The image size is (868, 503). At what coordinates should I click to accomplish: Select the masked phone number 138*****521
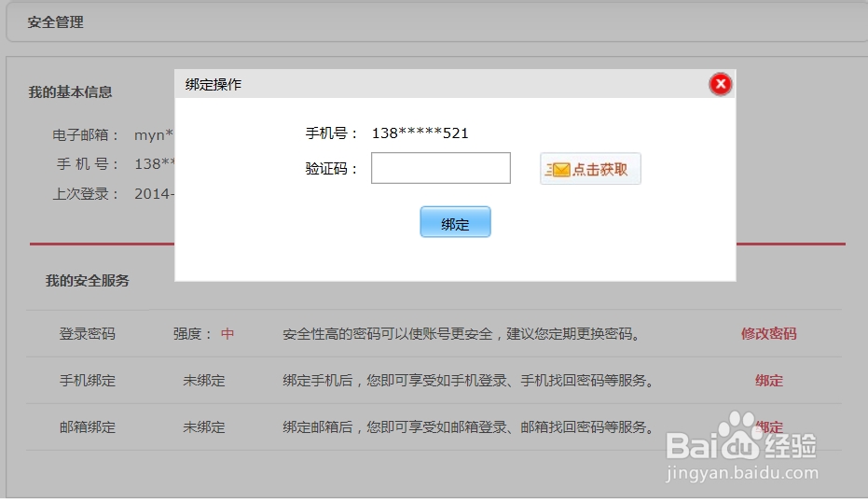[420, 133]
